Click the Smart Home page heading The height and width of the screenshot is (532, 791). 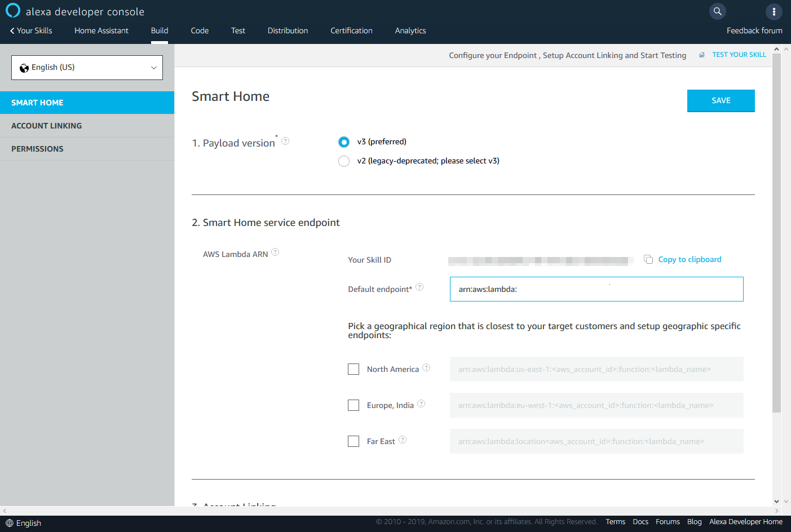point(231,96)
